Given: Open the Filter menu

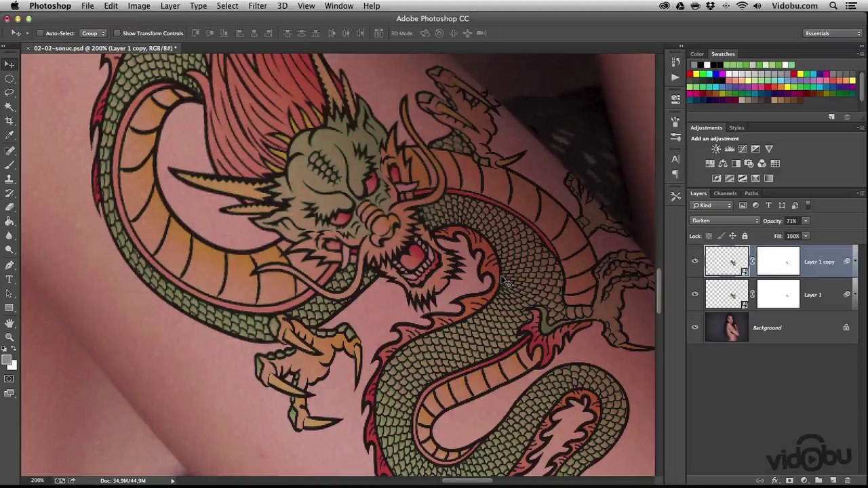Looking at the screenshot, I should click(257, 6).
